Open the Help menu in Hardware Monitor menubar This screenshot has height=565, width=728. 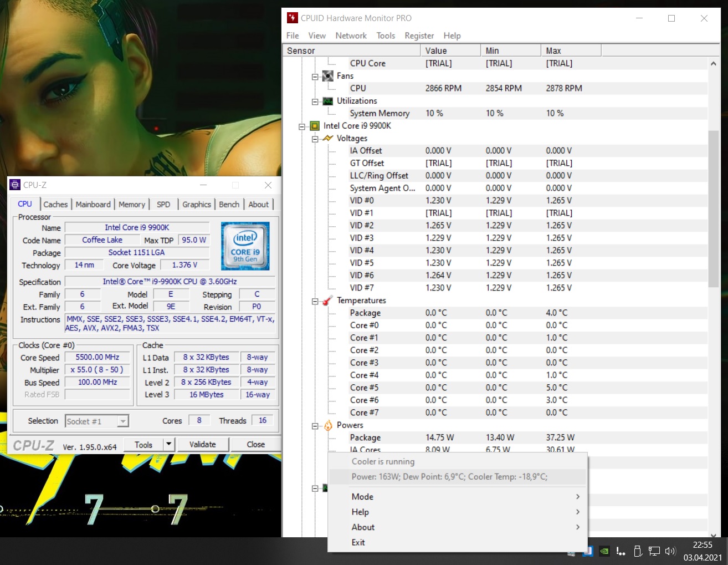pyautogui.click(x=452, y=35)
